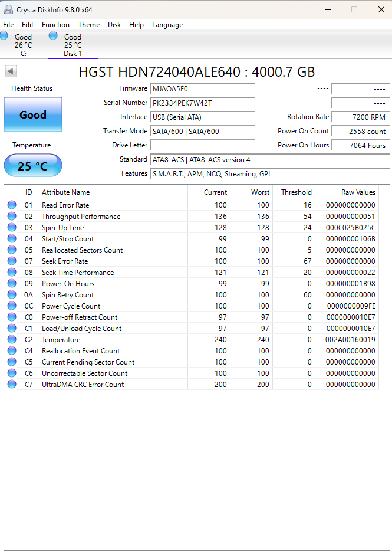Image resolution: width=392 pixels, height=554 pixels.
Task: Click the status orb for Power-off Retract Count
Action: 12,317
